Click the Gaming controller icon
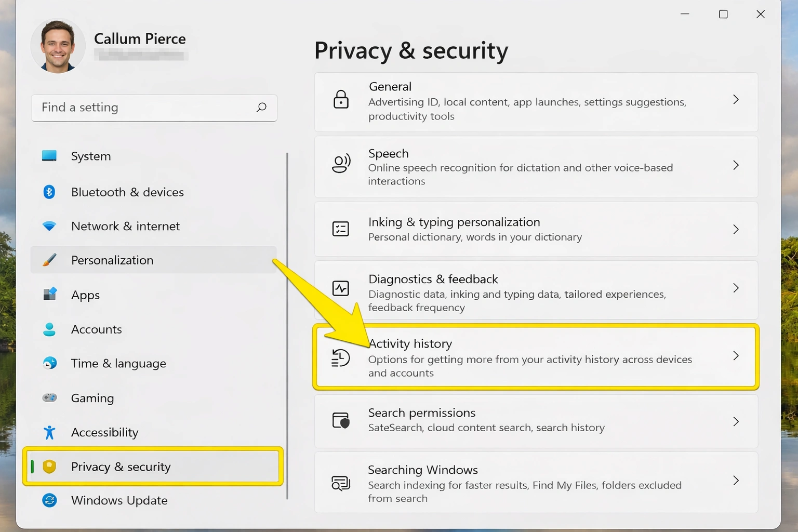 [x=49, y=397]
